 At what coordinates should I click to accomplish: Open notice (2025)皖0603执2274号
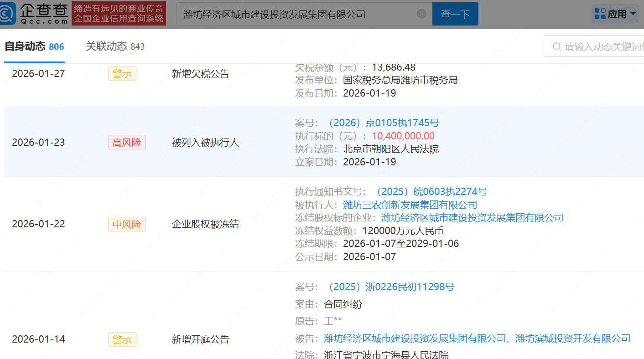point(430,192)
